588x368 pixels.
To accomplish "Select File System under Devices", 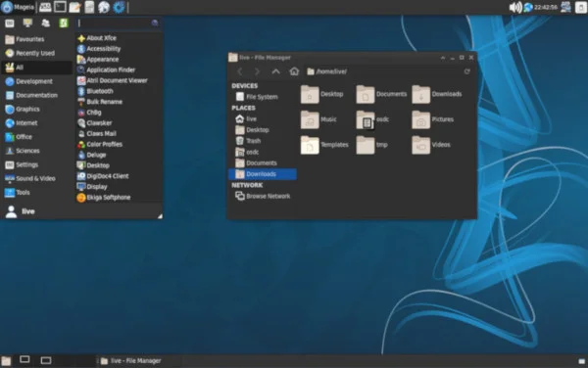I will click(262, 97).
